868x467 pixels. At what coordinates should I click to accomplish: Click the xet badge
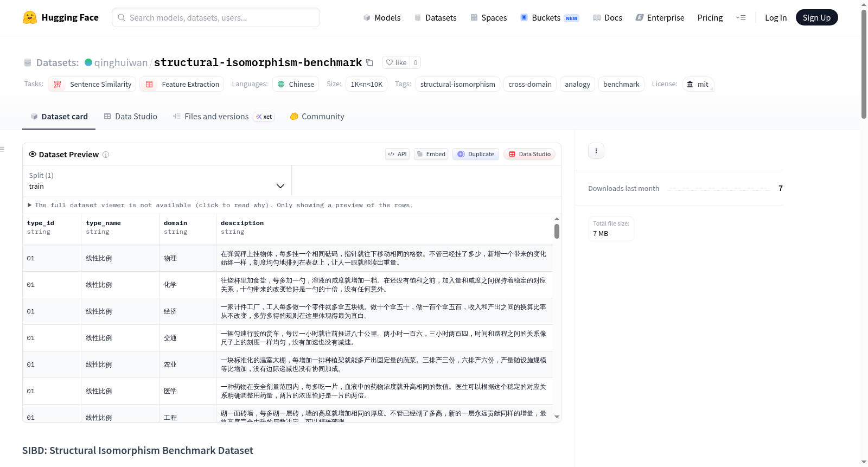click(264, 117)
